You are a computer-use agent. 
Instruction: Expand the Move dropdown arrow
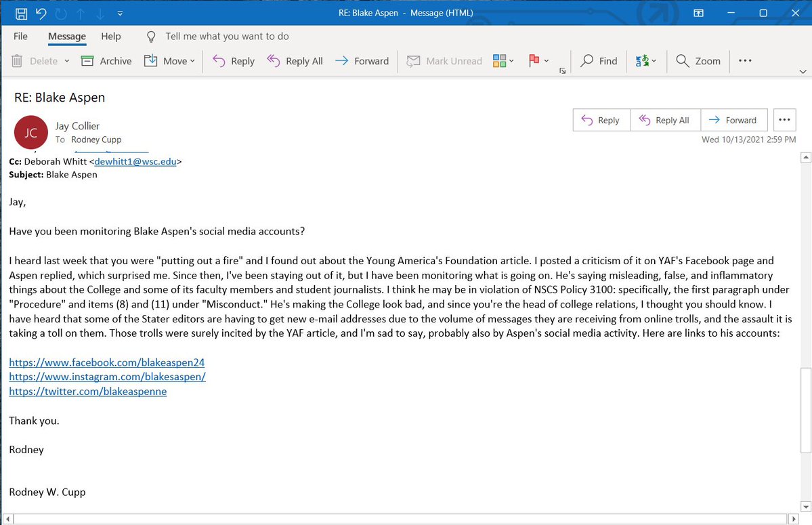pos(192,61)
